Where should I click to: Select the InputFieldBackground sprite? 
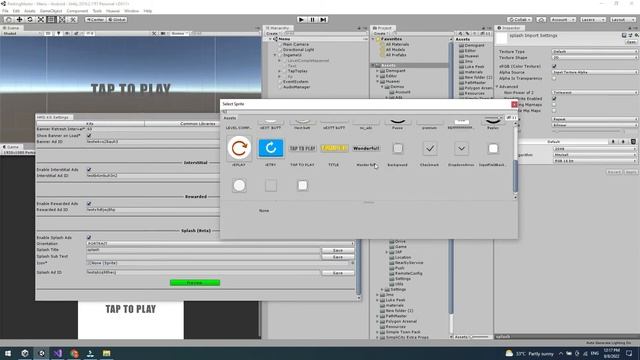pyautogui.click(x=493, y=148)
